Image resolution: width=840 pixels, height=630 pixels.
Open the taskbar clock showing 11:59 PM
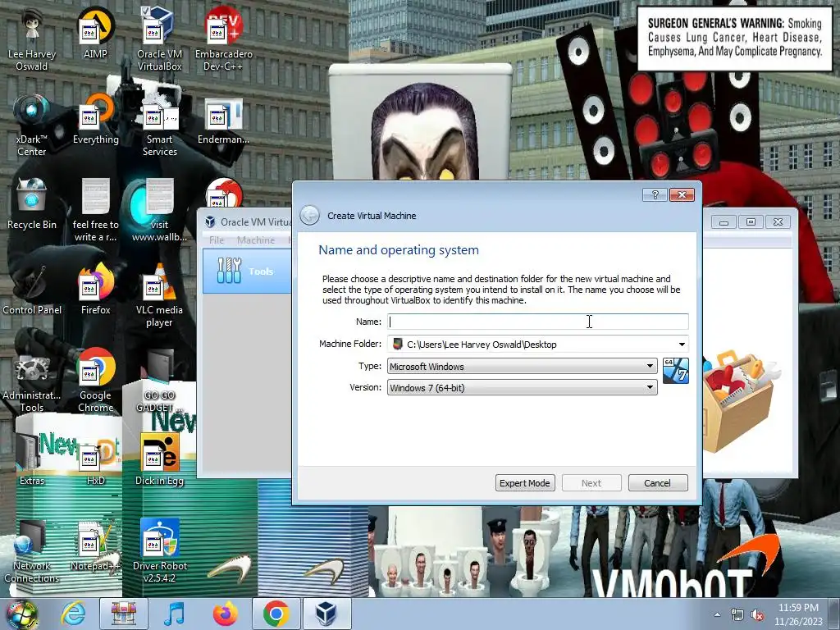pyautogui.click(x=797, y=614)
